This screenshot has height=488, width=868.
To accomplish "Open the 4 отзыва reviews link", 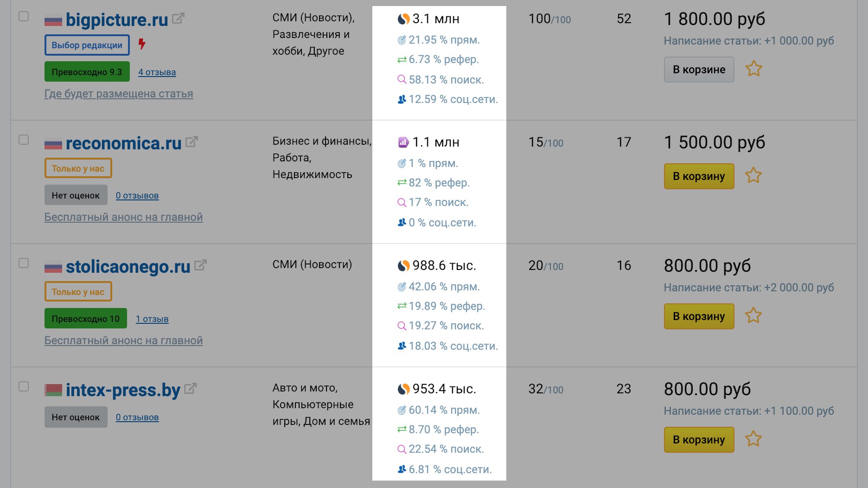I will click(157, 72).
